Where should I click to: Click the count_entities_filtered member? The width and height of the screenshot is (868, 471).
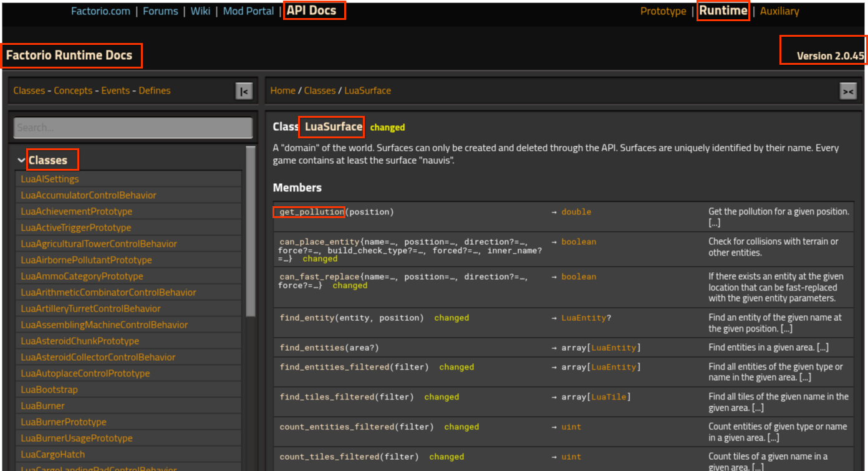337,427
